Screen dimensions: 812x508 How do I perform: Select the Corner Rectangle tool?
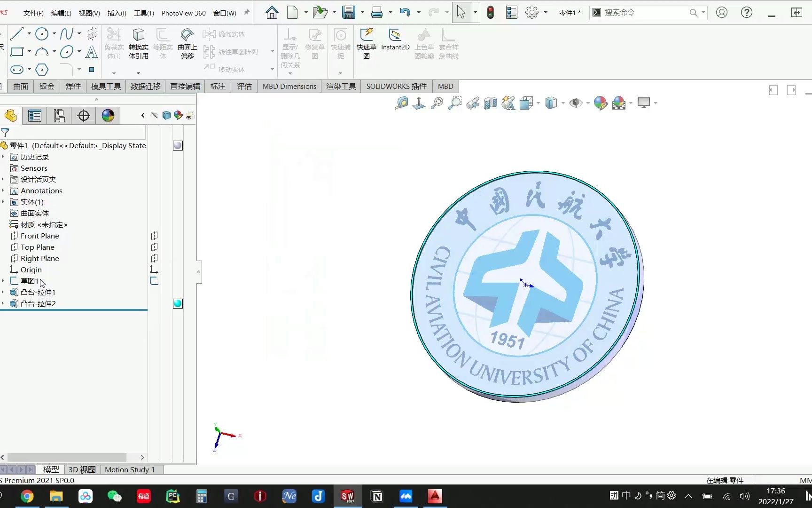pos(17,52)
